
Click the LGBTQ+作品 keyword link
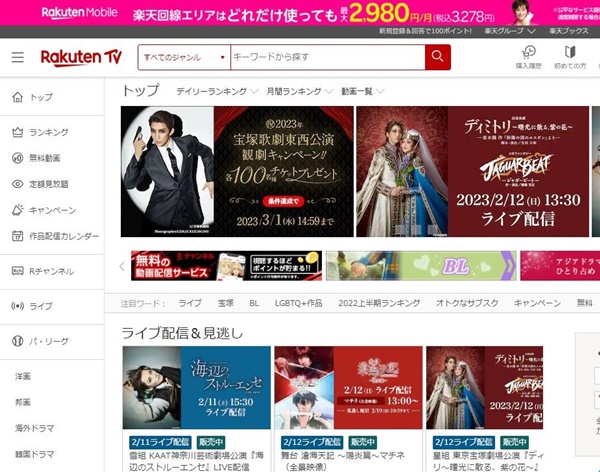click(297, 303)
